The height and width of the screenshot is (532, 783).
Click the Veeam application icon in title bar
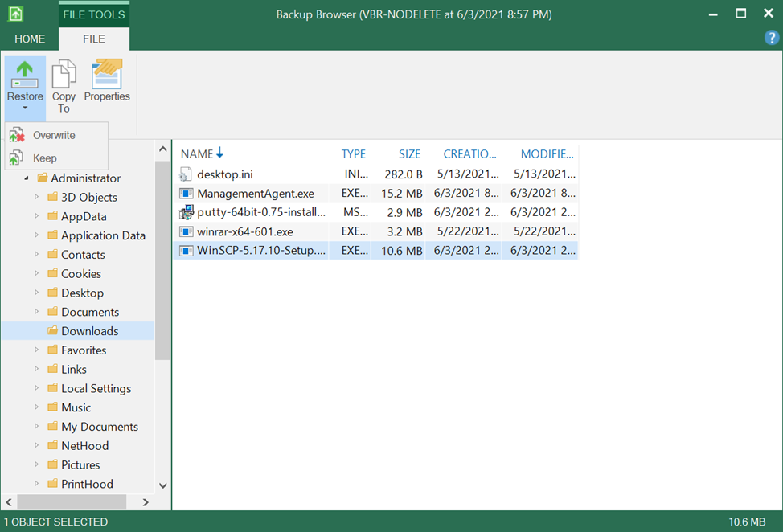coord(16,14)
